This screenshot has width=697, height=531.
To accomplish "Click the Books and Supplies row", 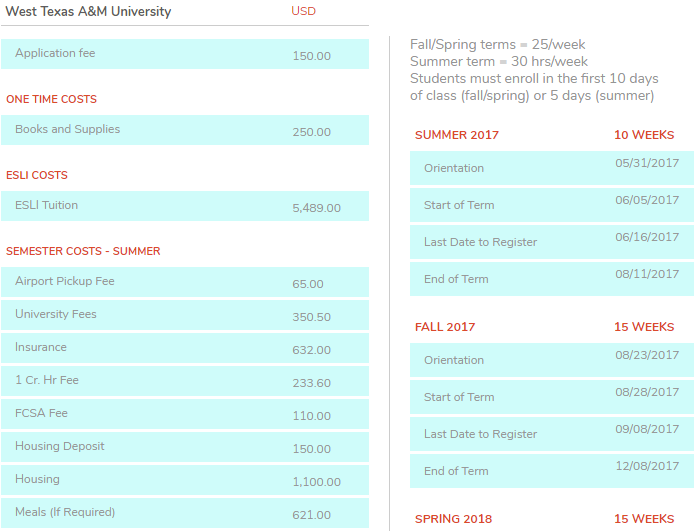I will (185, 130).
